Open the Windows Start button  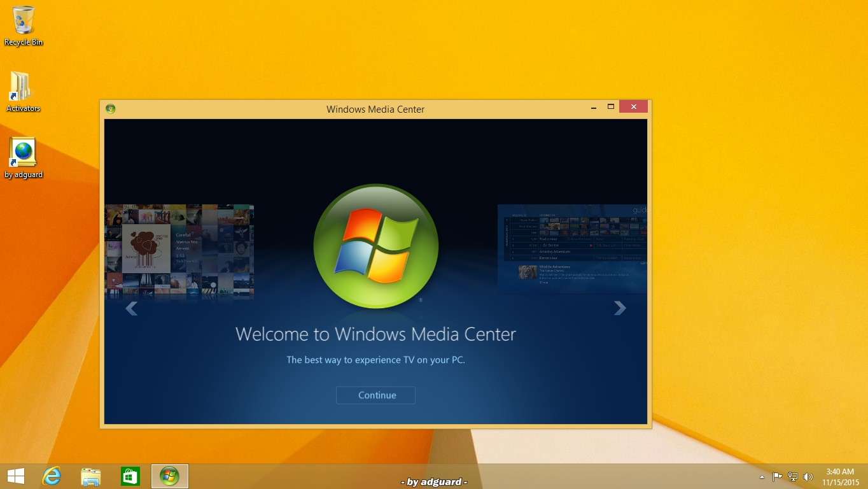point(15,476)
